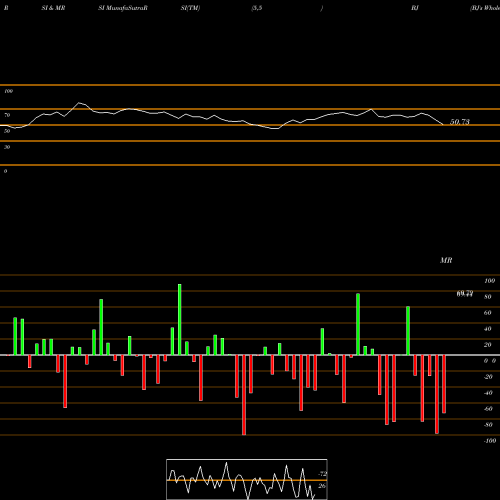The width and height of the screenshot is (500, 500).
Task: Click the 70 level label on RSI panel
Action: click(x=7, y=115)
